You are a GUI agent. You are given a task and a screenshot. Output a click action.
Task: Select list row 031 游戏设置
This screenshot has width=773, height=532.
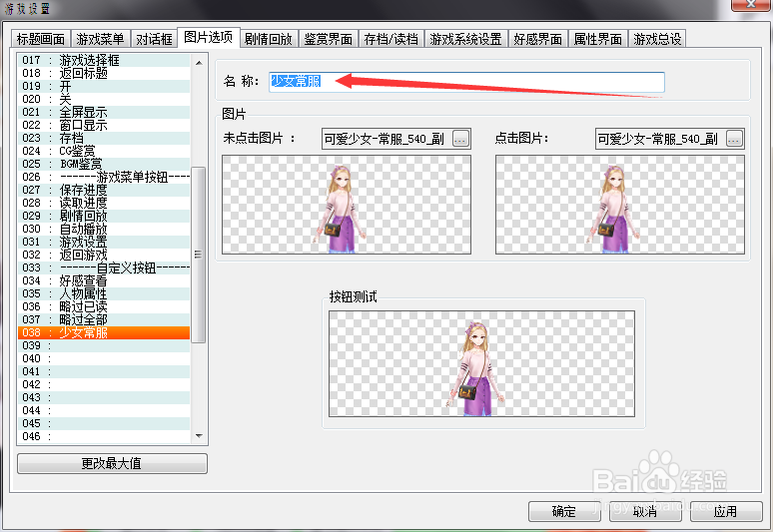click(104, 242)
